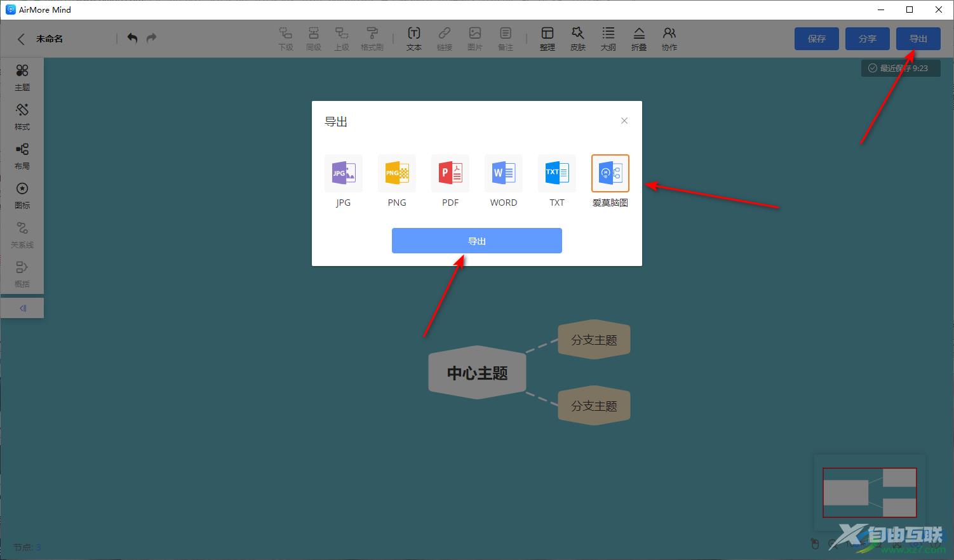Open the 协作 collaboration option
This screenshot has height=560, width=954.
coord(669,39)
